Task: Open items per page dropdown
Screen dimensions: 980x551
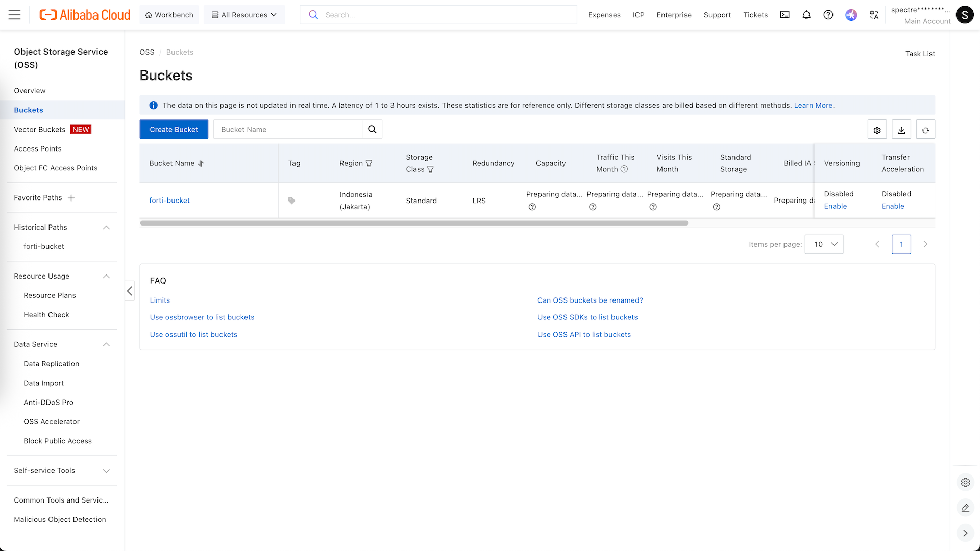Action: [824, 244]
